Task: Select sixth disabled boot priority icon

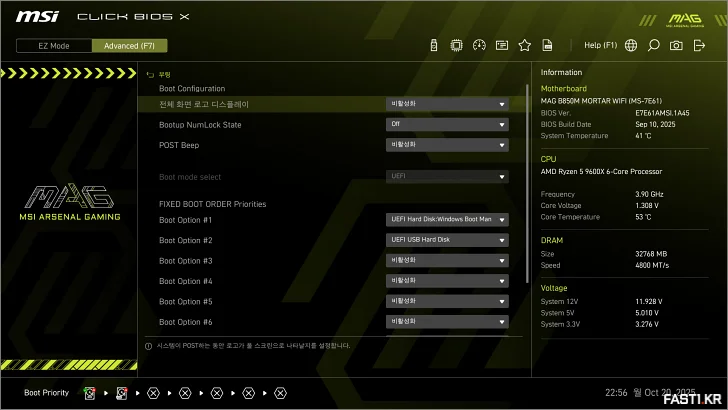Action: coord(249,393)
